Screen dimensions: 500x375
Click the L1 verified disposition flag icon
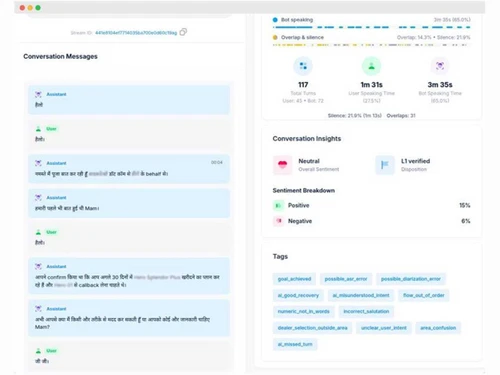[x=385, y=165]
